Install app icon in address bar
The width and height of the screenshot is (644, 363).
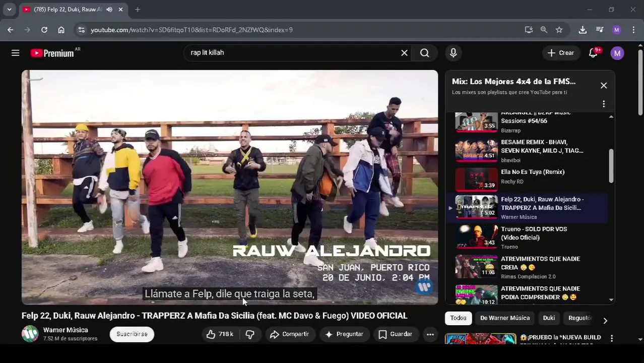[529, 30]
